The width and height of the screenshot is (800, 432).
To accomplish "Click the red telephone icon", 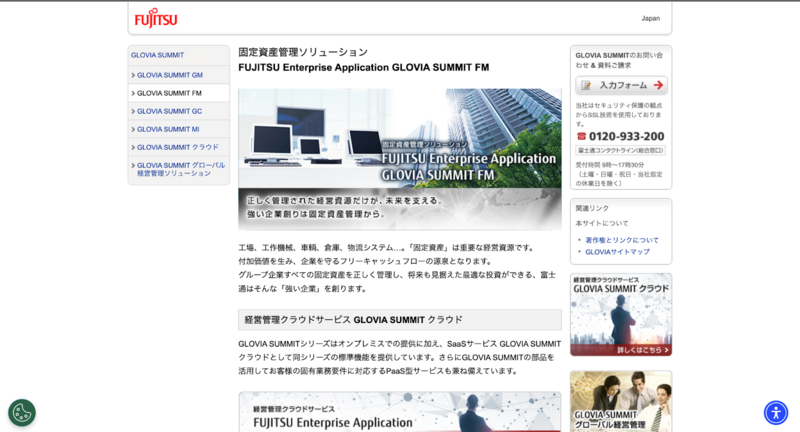I will [x=581, y=136].
